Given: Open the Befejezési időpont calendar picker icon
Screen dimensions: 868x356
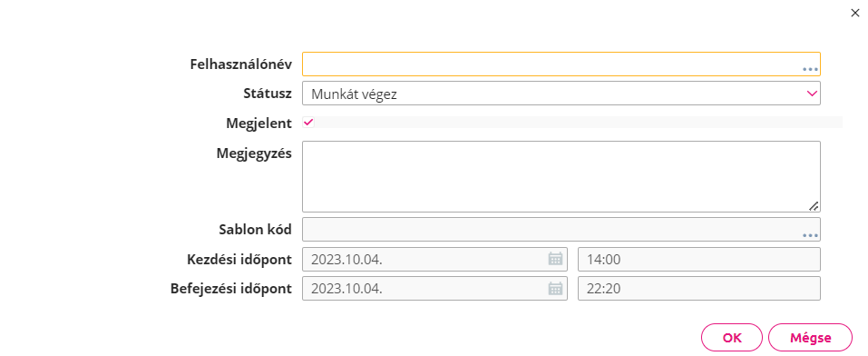Looking at the screenshot, I should [555, 289].
